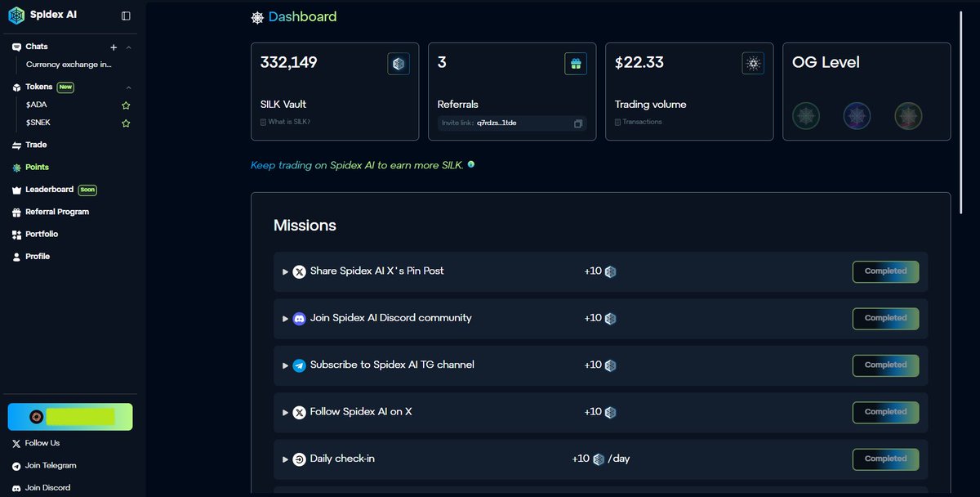980x497 pixels.
Task: Collapse the Chats section chevron
Action: tap(129, 47)
